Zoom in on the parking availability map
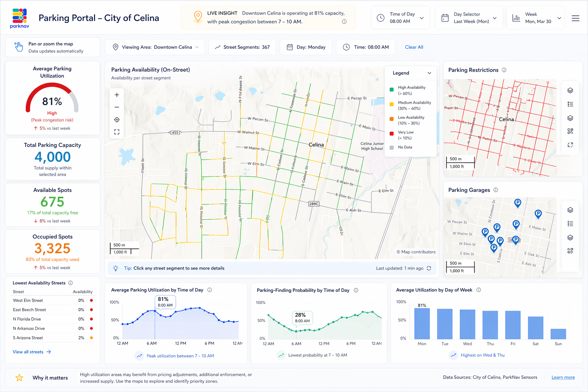The width and height of the screenshot is (588, 392). pos(117,95)
